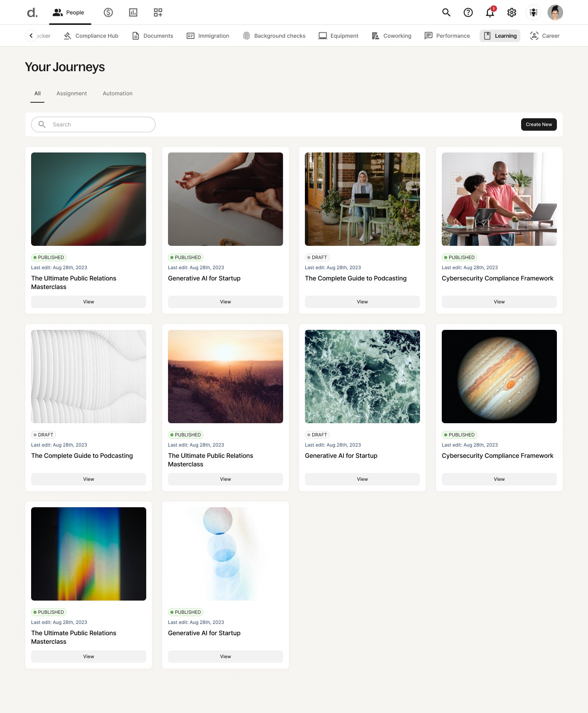Click the organization people icon near avatar
The height and width of the screenshot is (713, 588).
pyautogui.click(x=534, y=12)
